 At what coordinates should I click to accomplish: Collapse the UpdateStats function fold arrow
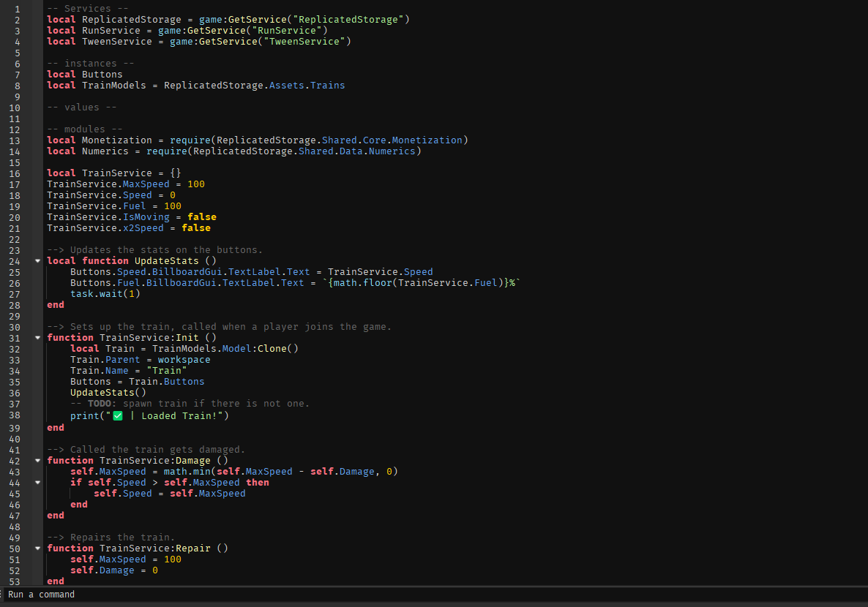pos(37,261)
